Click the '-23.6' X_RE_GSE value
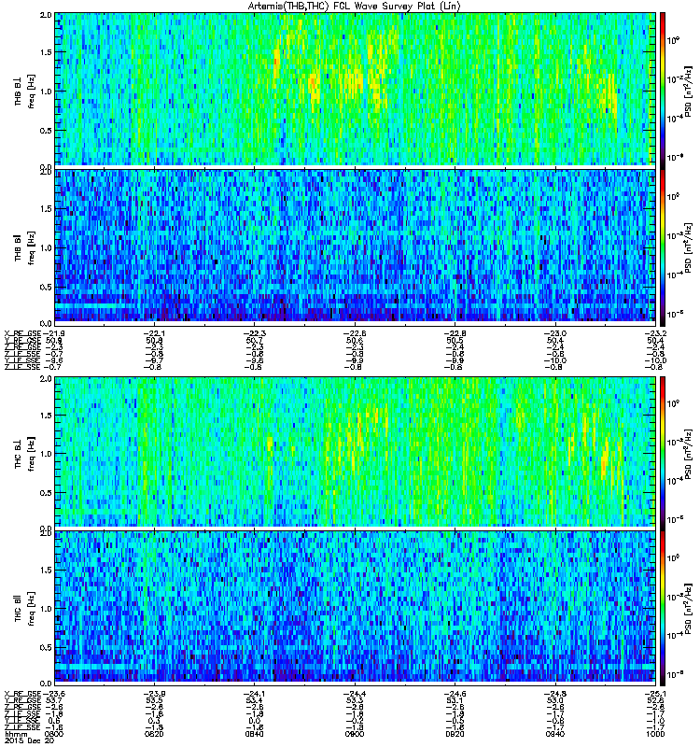 (52, 694)
